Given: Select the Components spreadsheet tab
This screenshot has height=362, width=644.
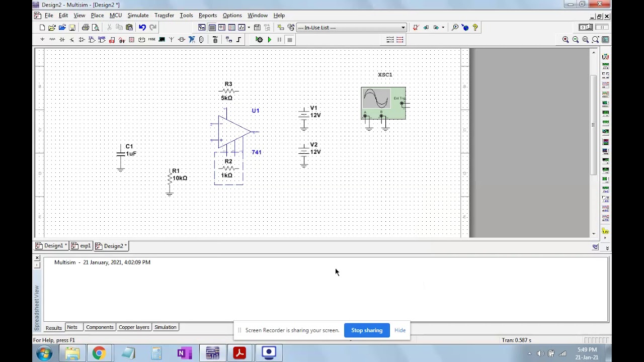Looking at the screenshot, I should pyautogui.click(x=100, y=327).
